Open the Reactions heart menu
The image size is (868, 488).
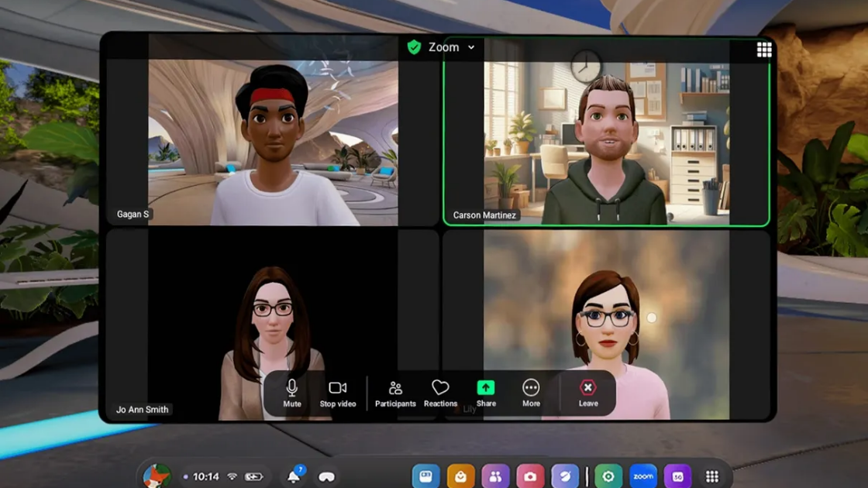click(x=441, y=393)
